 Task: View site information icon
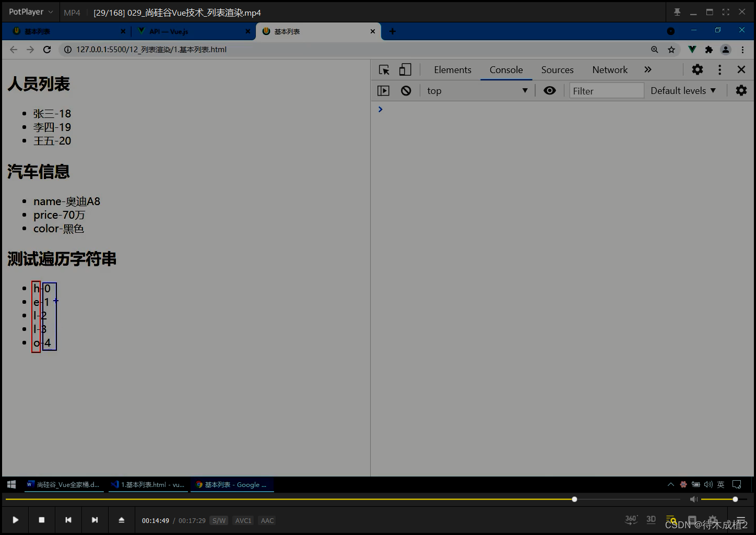(x=67, y=50)
